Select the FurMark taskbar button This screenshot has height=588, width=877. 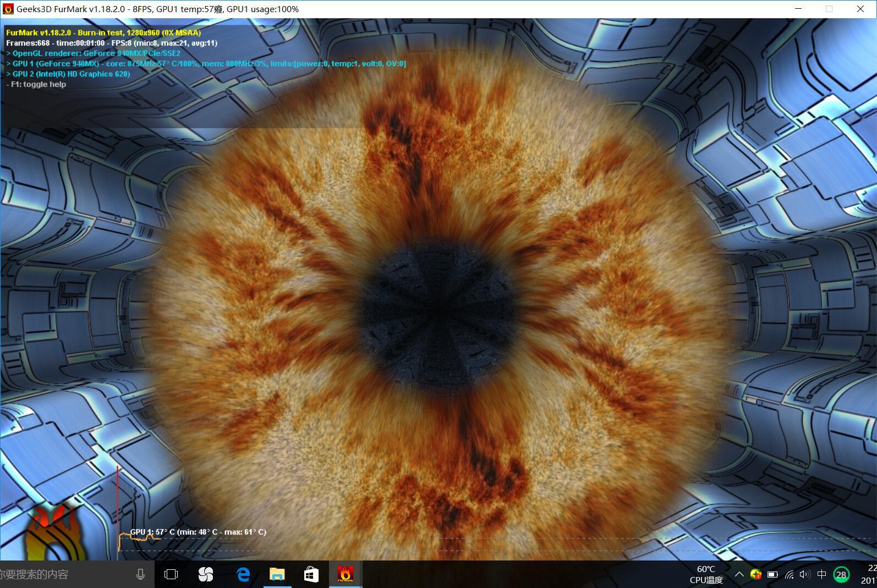[345, 574]
